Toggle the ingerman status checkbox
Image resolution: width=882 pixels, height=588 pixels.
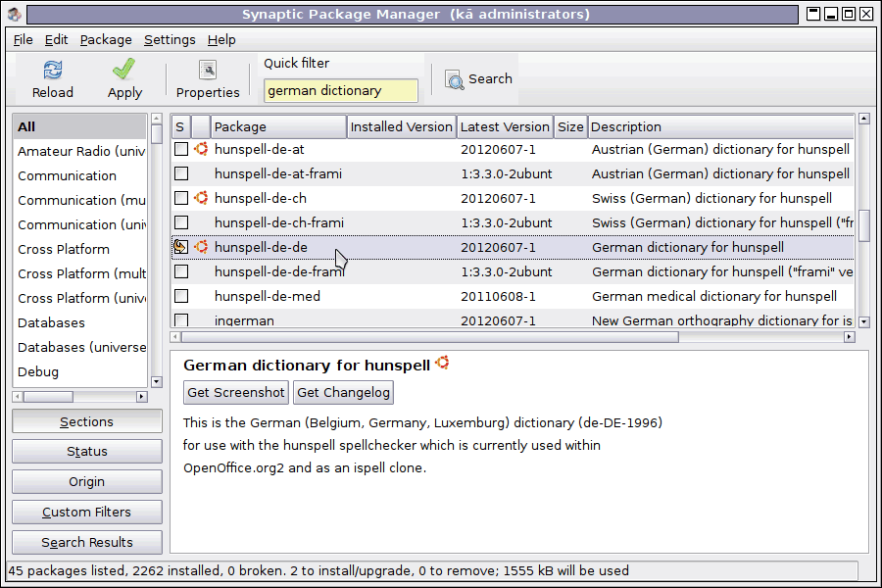tap(181, 320)
